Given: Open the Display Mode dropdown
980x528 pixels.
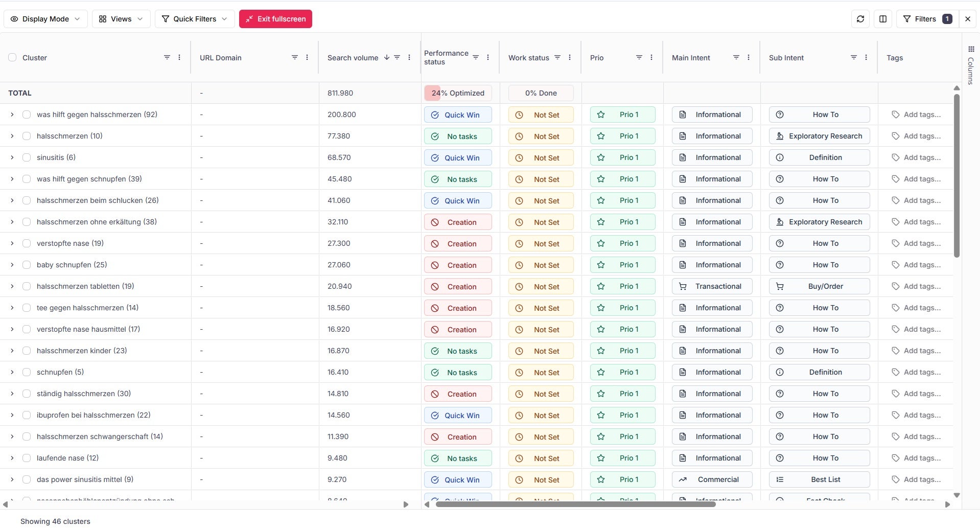Looking at the screenshot, I should click(x=45, y=19).
